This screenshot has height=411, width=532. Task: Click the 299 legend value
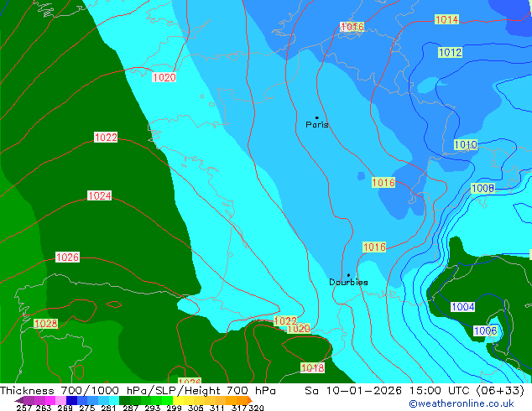click(174, 408)
